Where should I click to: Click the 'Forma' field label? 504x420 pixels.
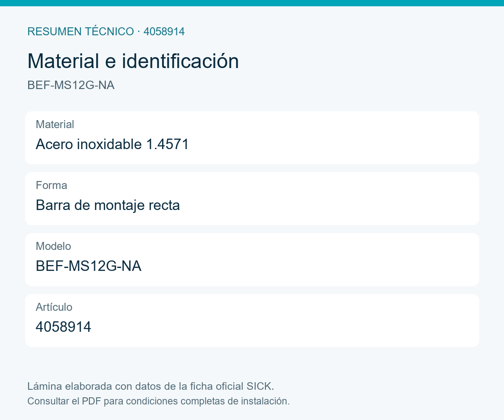51,185
